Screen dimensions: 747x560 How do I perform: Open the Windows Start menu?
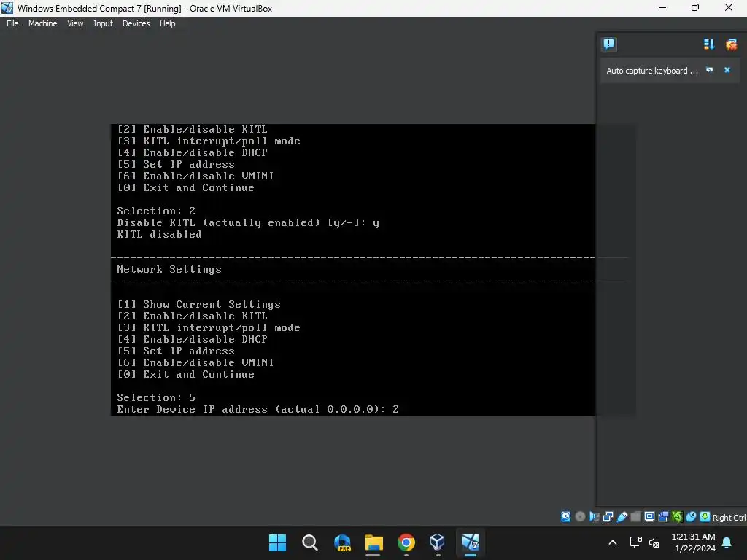coord(277,542)
